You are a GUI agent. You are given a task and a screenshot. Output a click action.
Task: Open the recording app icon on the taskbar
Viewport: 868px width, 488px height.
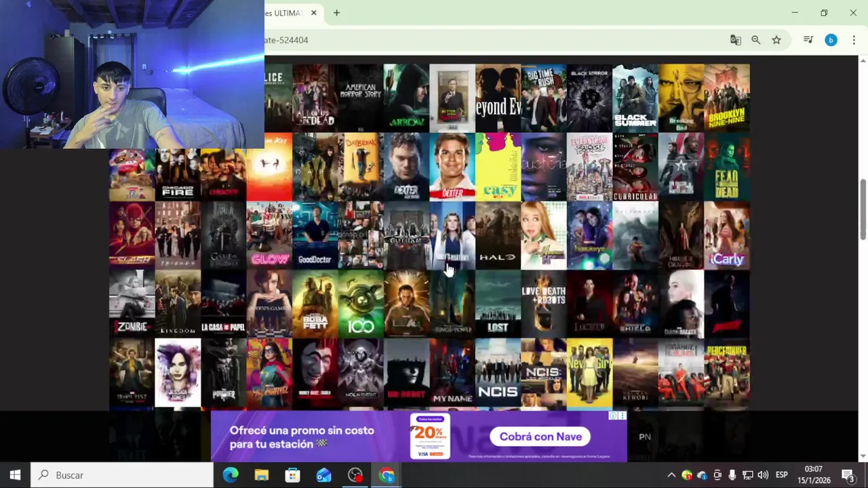point(355,475)
